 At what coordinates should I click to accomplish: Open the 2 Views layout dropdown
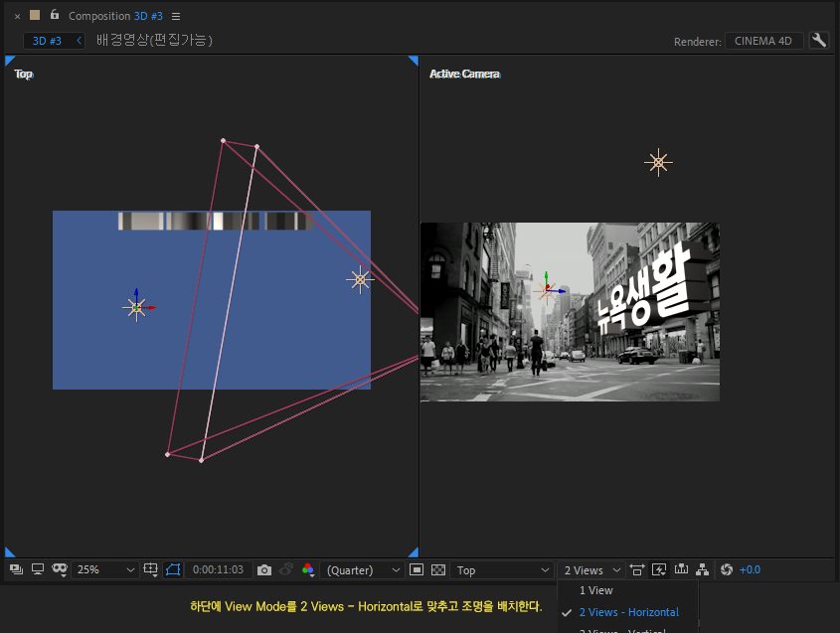click(590, 570)
